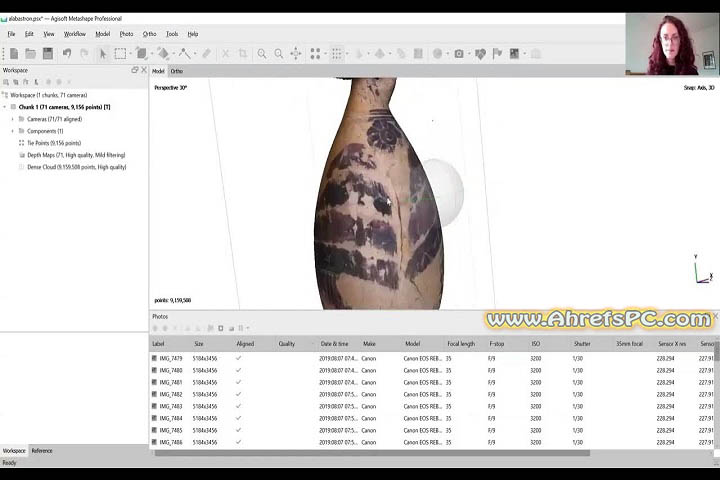Select photo row IMG_7486
Viewport: 720px width, 480px height.
(433, 442)
